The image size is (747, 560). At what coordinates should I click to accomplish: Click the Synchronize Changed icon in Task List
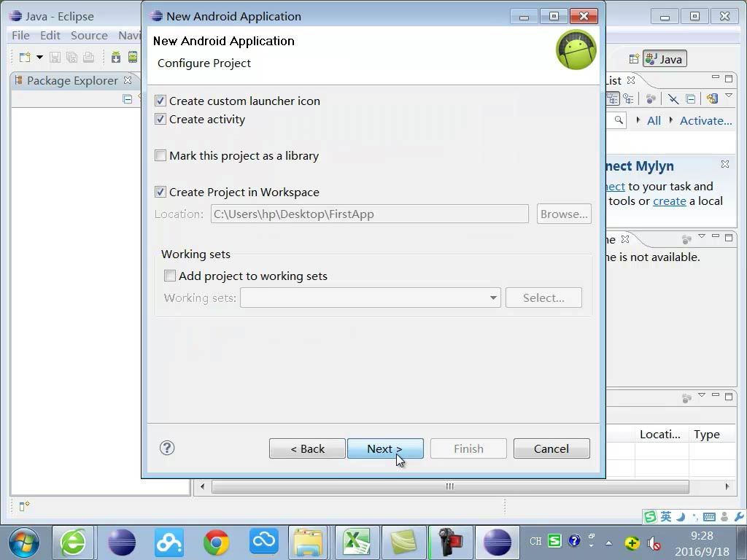point(712,98)
